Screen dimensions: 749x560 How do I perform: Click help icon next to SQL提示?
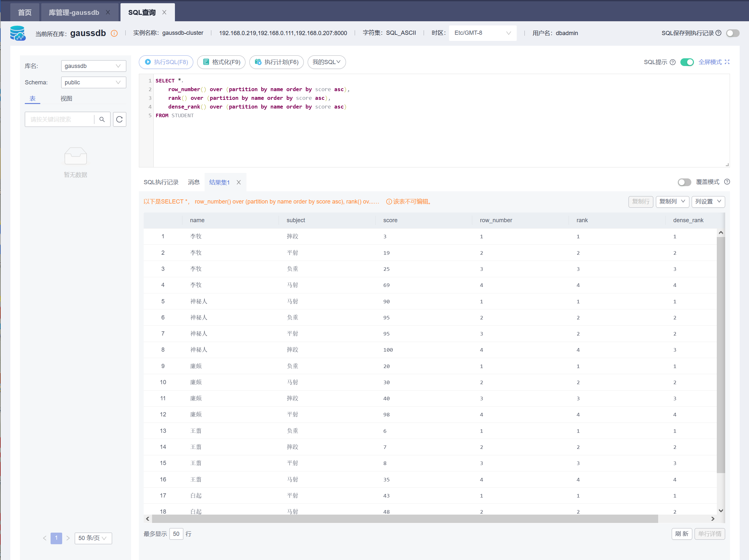[x=673, y=62]
